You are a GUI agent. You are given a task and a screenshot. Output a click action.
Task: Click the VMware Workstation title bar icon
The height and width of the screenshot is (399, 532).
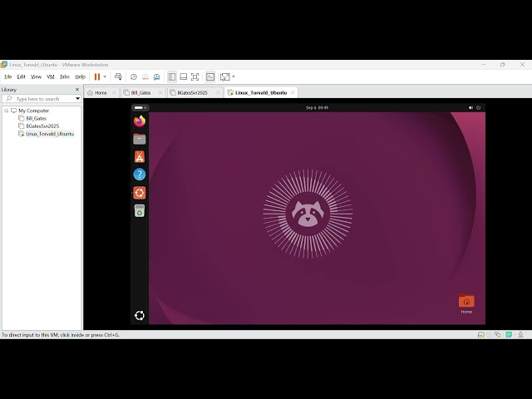click(x=4, y=65)
